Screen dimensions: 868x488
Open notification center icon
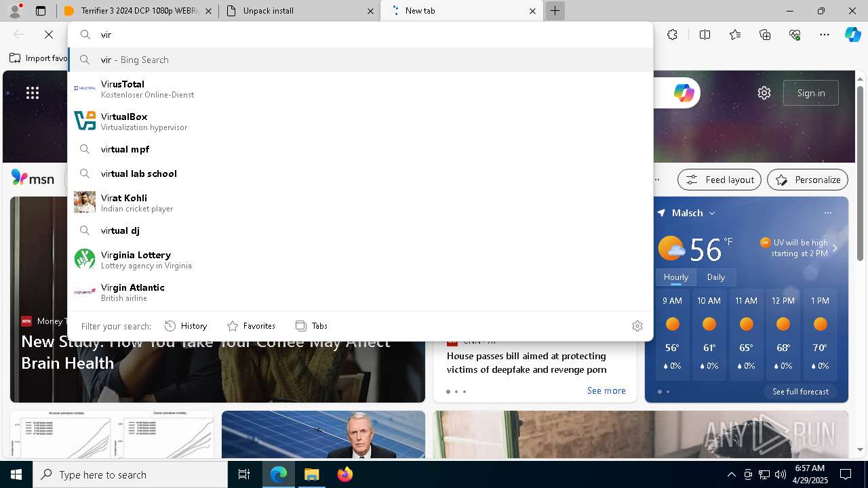pyautogui.click(x=846, y=474)
